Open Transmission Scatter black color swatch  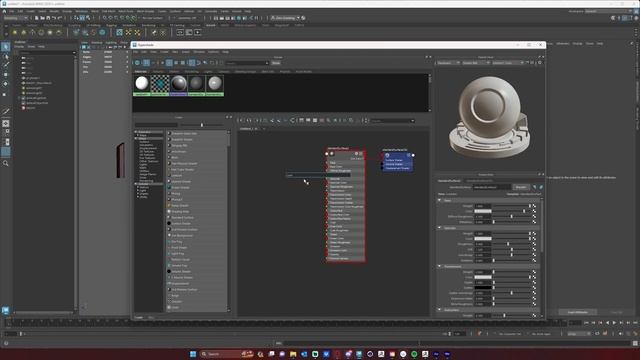click(483, 288)
